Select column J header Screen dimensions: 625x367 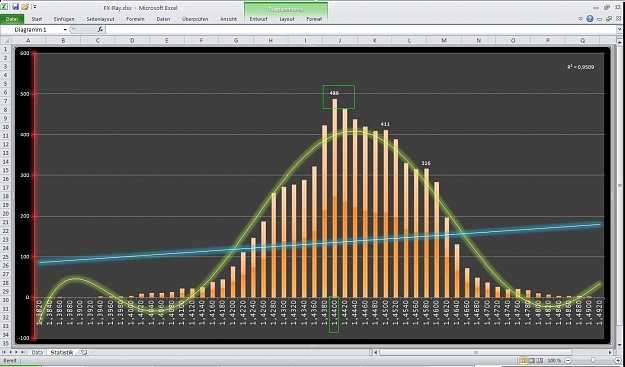click(x=340, y=41)
